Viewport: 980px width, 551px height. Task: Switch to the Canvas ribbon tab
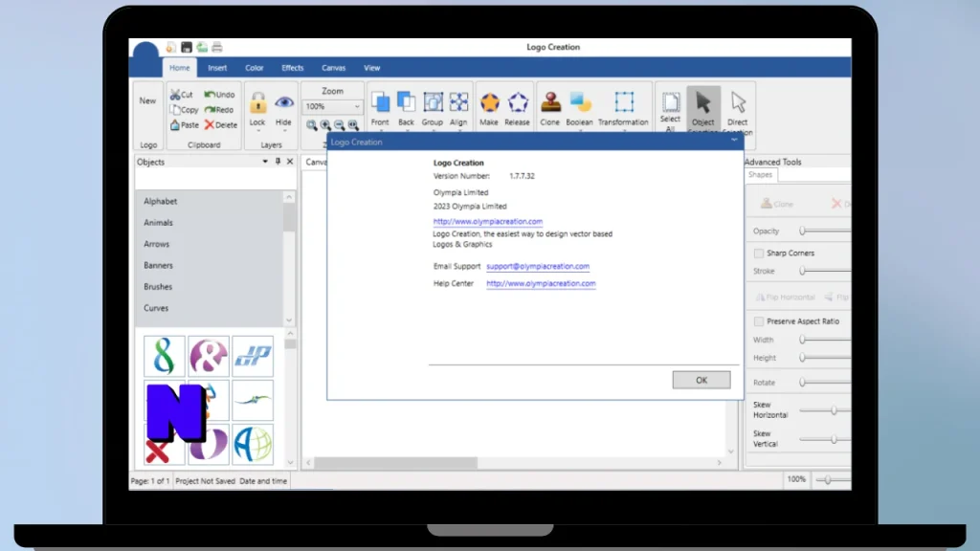(x=334, y=68)
